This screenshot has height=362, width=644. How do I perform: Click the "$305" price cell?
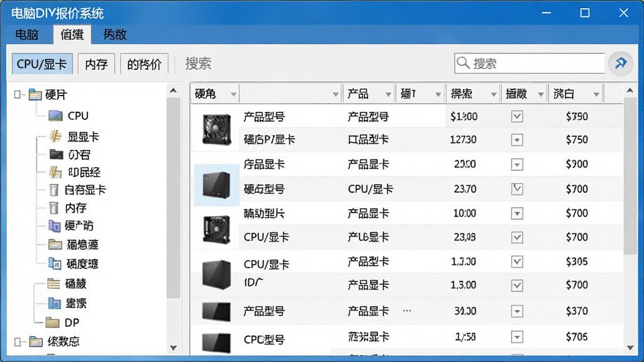(577, 261)
